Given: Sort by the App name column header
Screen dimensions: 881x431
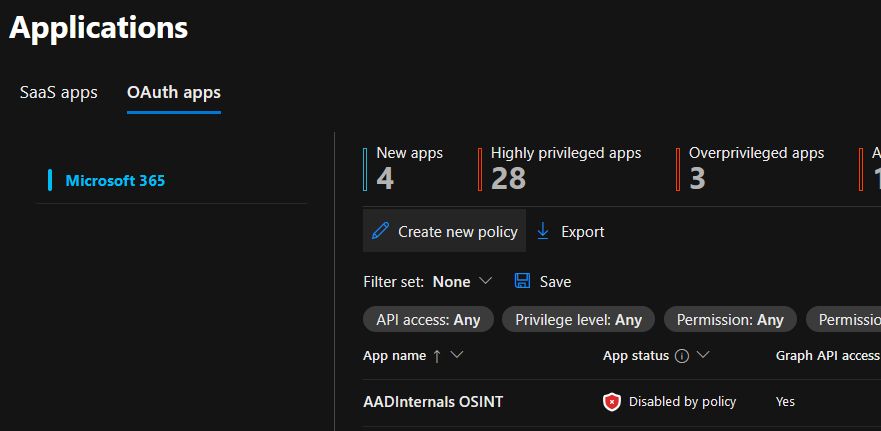Looking at the screenshot, I should tap(394, 356).
